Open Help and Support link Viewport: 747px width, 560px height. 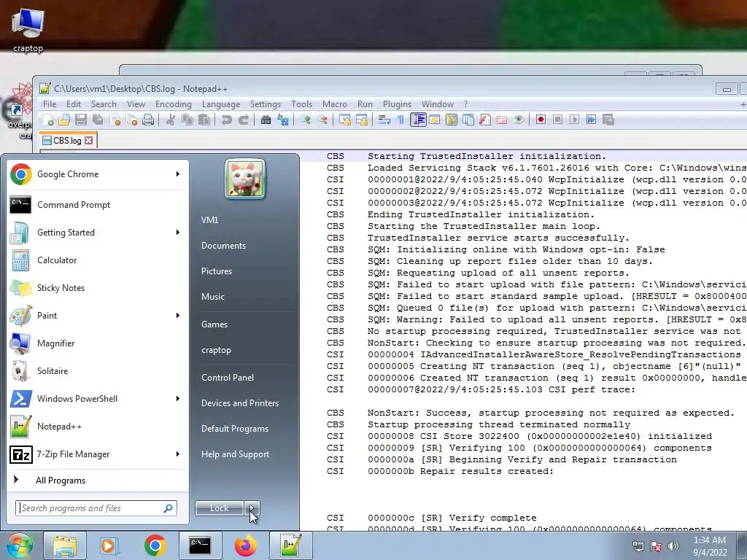235,454
